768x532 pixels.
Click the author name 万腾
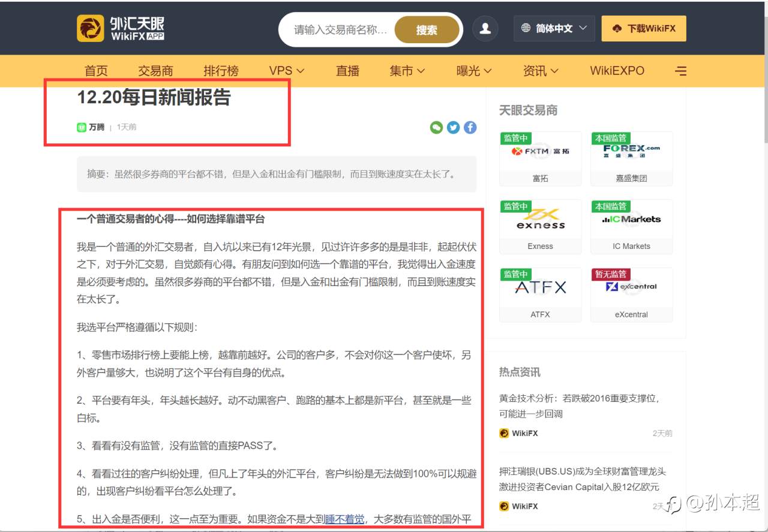pyautogui.click(x=97, y=127)
